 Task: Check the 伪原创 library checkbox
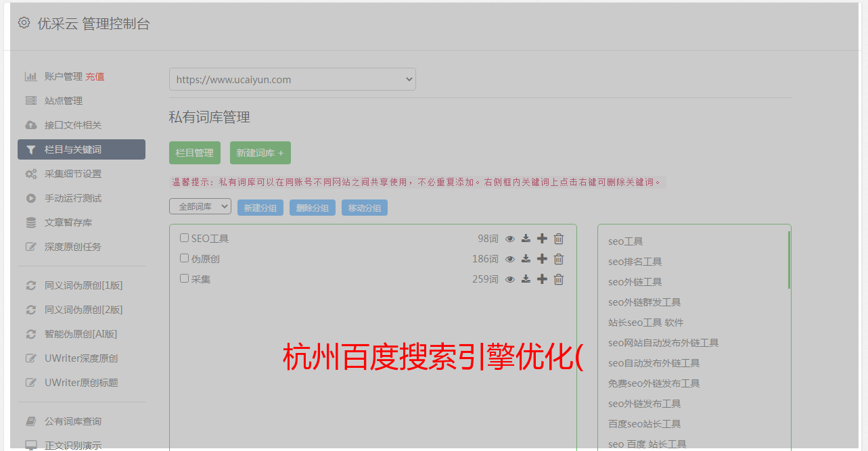(184, 258)
